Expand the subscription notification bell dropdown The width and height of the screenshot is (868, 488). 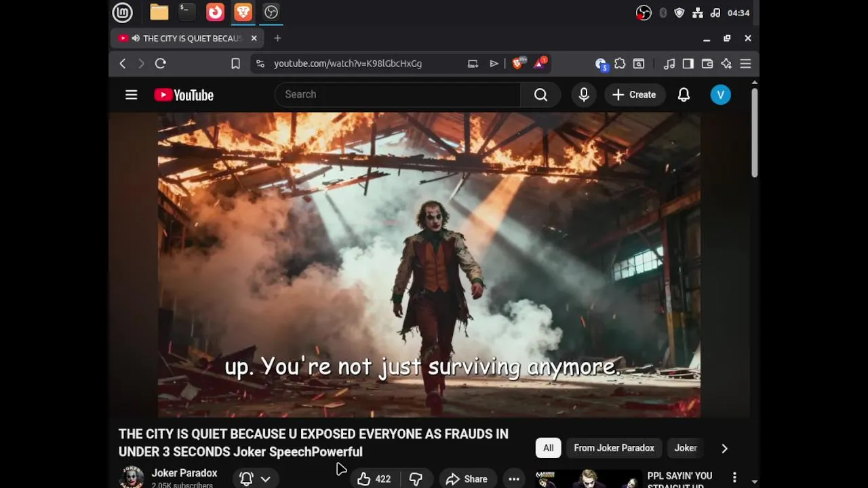coord(255,479)
